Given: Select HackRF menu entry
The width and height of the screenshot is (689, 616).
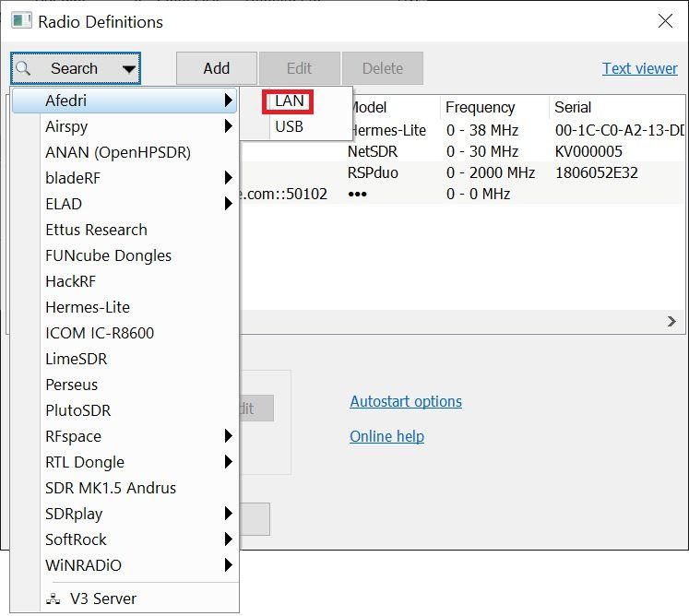Looking at the screenshot, I should tap(125, 281).
